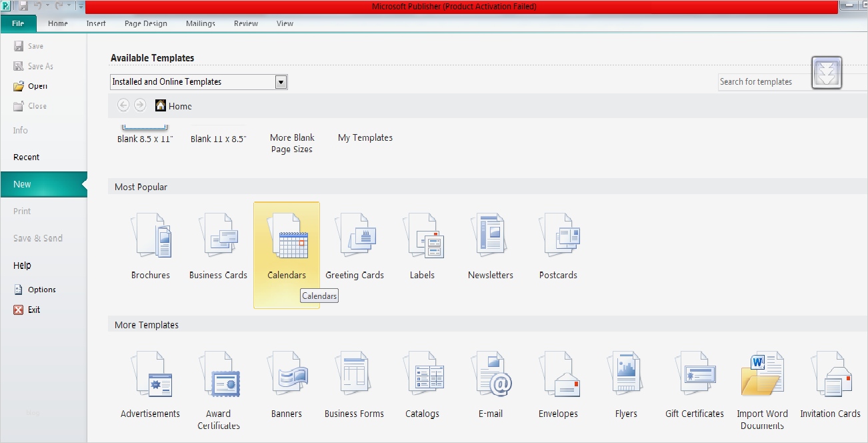Expand the Installed and Online Templates dropdown
Screen dimensions: 868x443
[x=281, y=82]
